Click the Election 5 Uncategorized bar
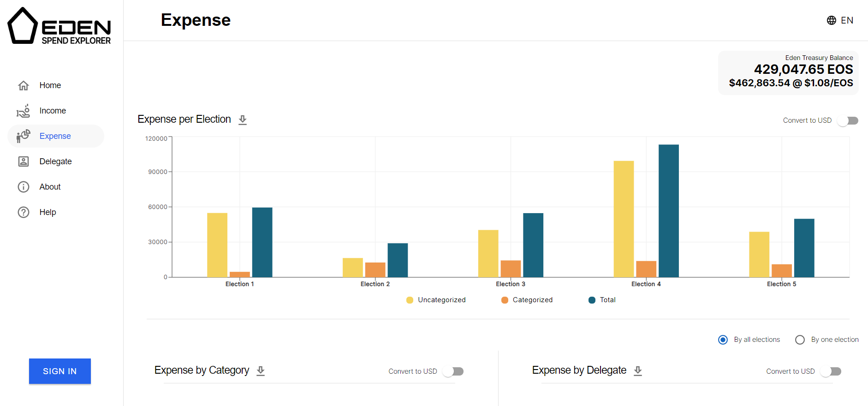The height and width of the screenshot is (406, 868). (x=759, y=255)
